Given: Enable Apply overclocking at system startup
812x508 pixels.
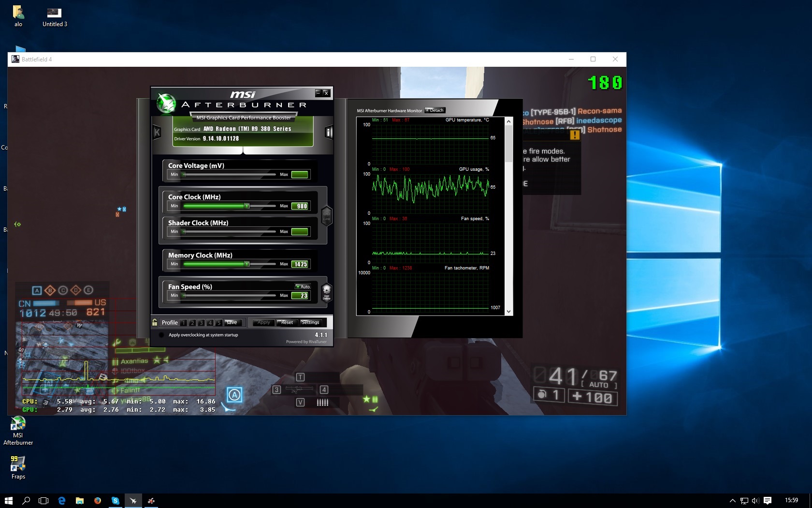Looking at the screenshot, I should tap(161, 335).
